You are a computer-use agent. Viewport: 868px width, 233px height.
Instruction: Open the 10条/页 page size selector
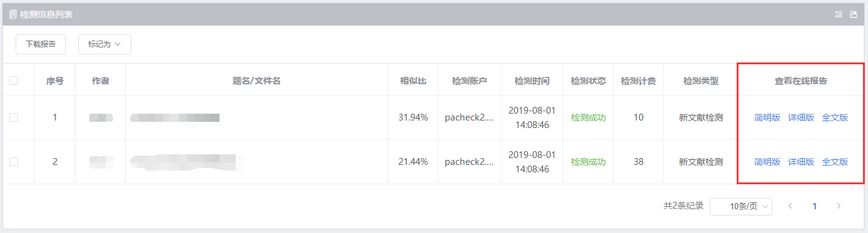coord(741,207)
